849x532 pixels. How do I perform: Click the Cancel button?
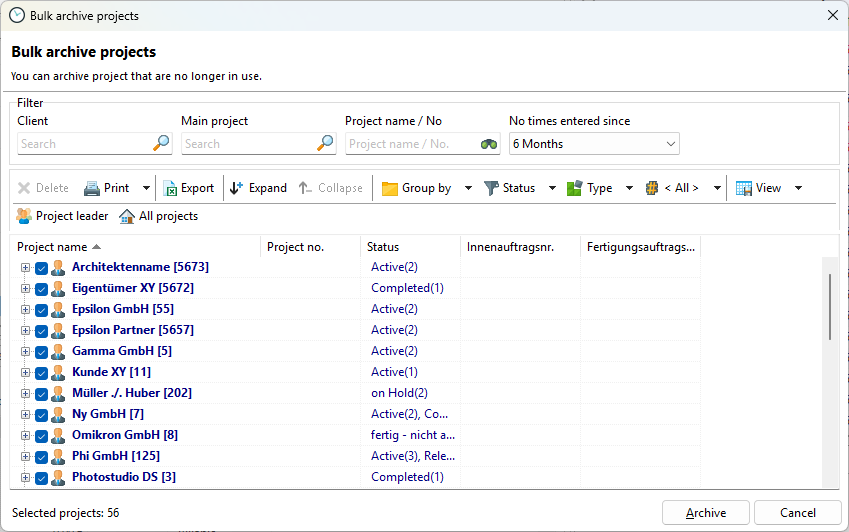[x=797, y=513]
